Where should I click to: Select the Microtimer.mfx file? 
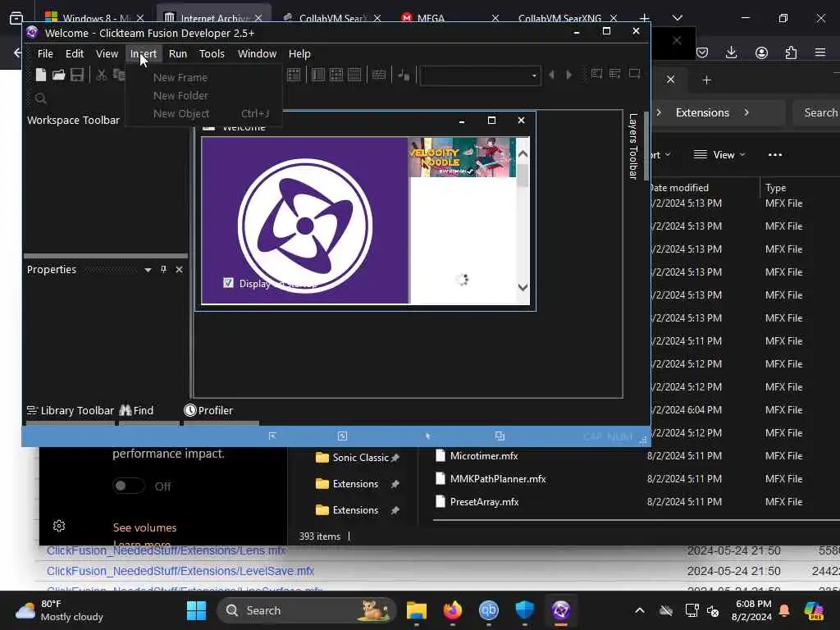pos(484,456)
